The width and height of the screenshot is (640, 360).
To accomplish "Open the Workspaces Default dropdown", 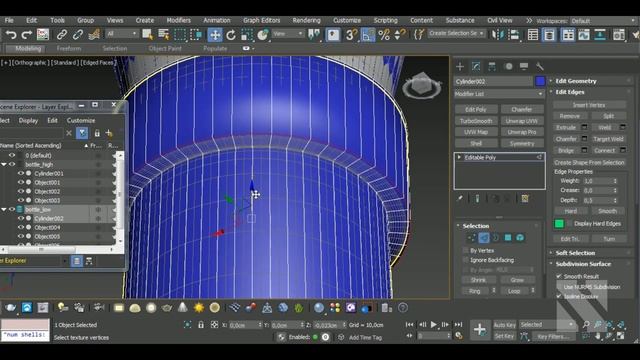I will [602, 21].
